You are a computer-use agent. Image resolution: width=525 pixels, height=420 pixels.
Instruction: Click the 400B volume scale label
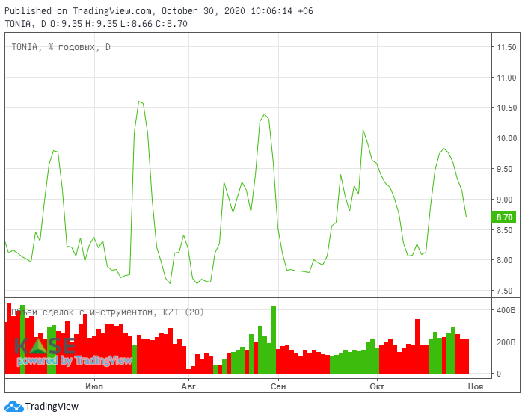pyautogui.click(x=506, y=309)
